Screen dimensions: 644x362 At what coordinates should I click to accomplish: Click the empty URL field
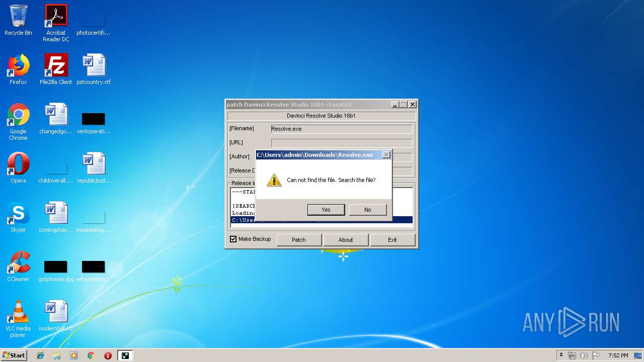point(342,143)
